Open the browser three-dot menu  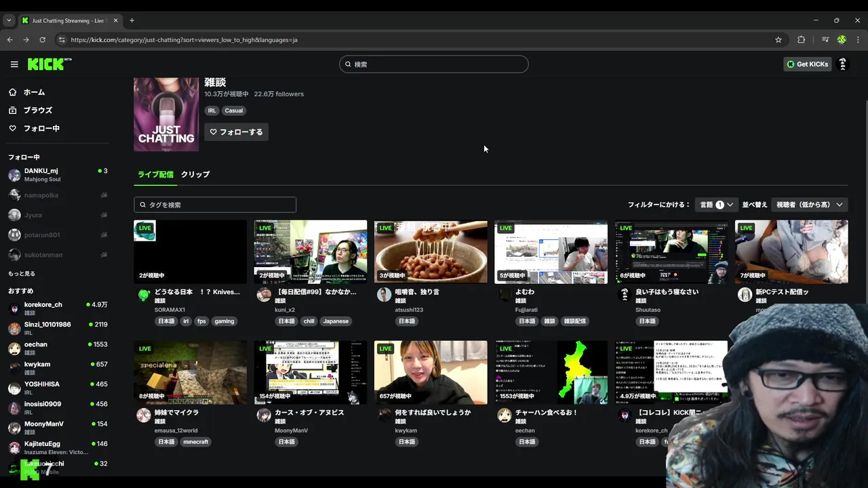tap(857, 40)
